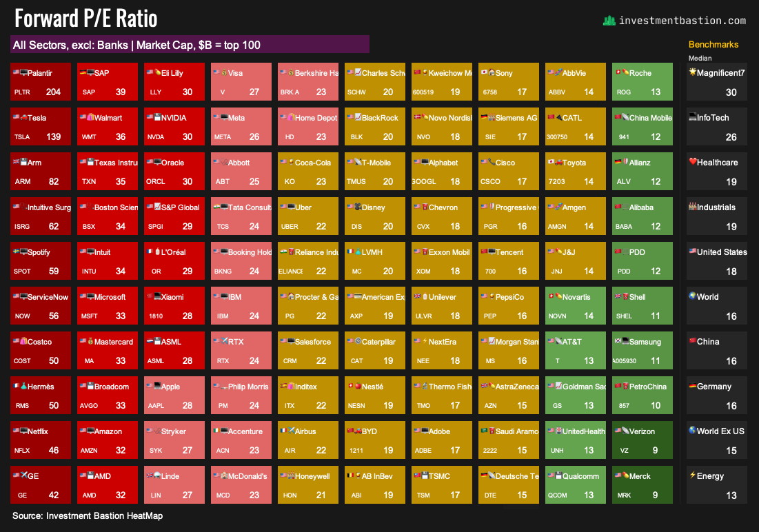
Task: Click the lightning icon beside Energy
Action: click(693, 475)
